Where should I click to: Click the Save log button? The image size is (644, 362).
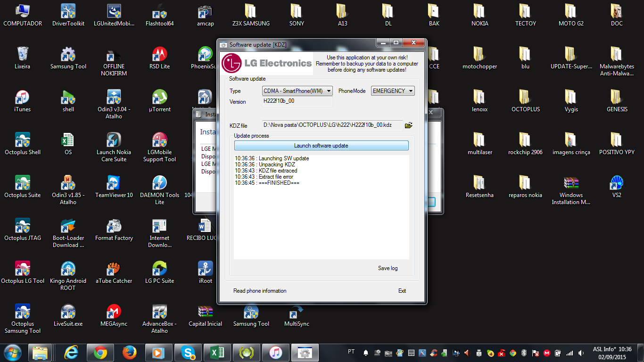click(x=388, y=268)
